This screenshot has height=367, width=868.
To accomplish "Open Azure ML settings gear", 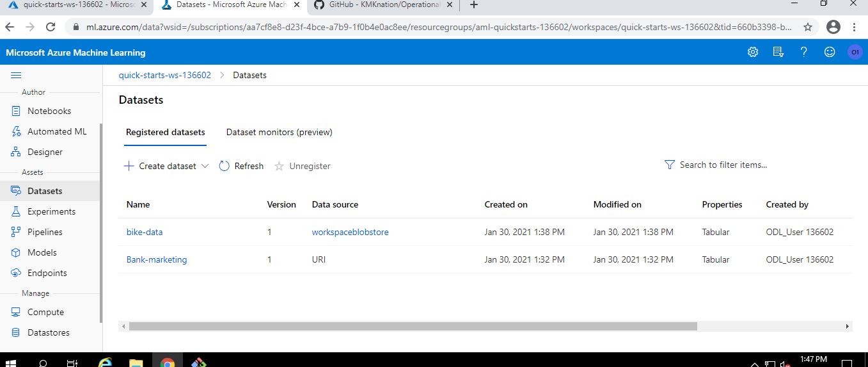I will [753, 53].
